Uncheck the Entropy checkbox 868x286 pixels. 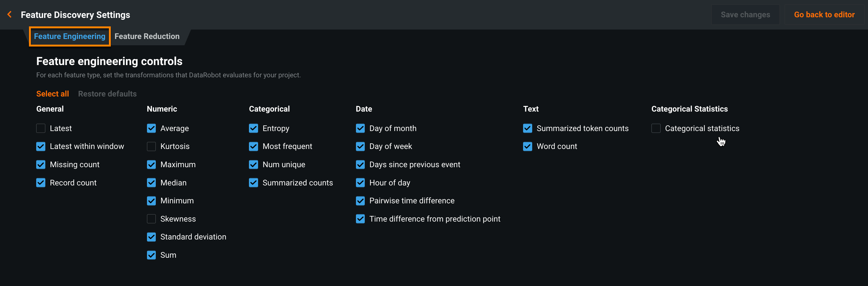coord(253,128)
